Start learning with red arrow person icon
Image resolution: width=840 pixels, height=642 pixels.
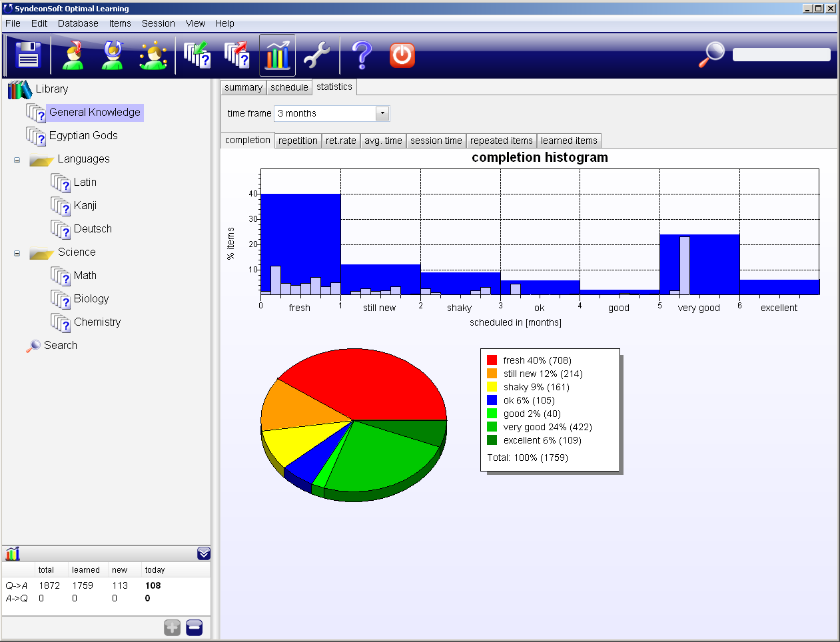point(73,55)
